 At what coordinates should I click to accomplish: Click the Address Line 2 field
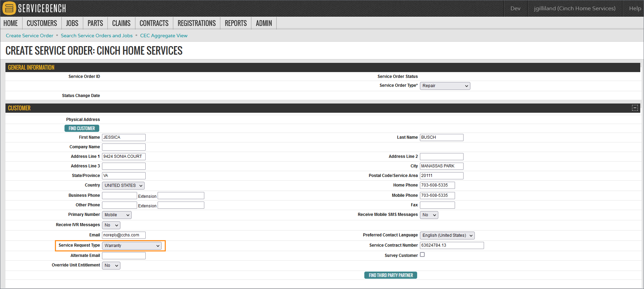[442, 156]
